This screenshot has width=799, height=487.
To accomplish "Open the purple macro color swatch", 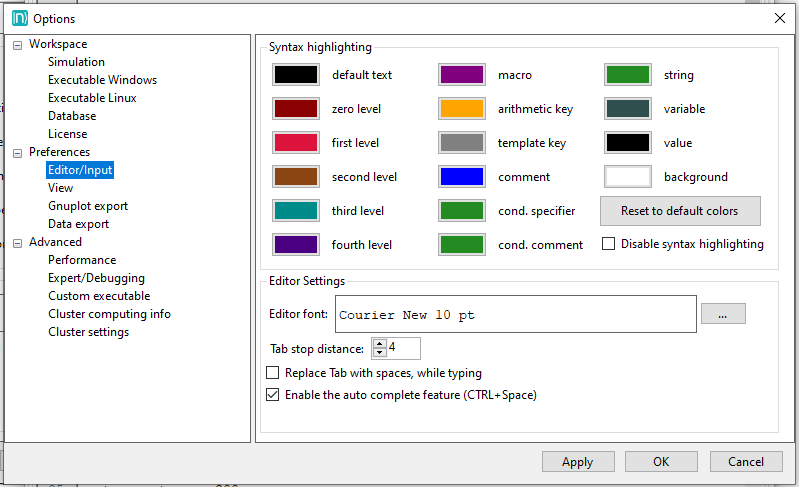I will pyautogui.click(x=462, y=75).
